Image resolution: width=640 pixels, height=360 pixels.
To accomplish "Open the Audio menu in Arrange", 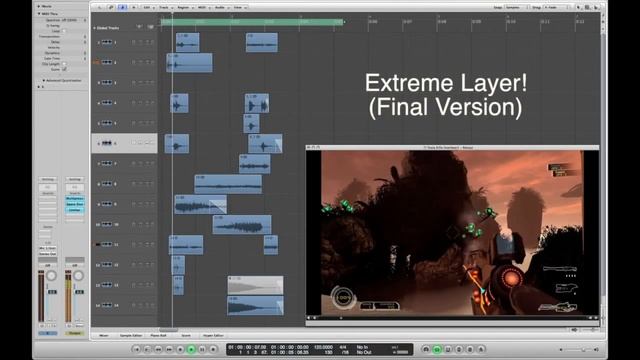I will tap(221, 7).
